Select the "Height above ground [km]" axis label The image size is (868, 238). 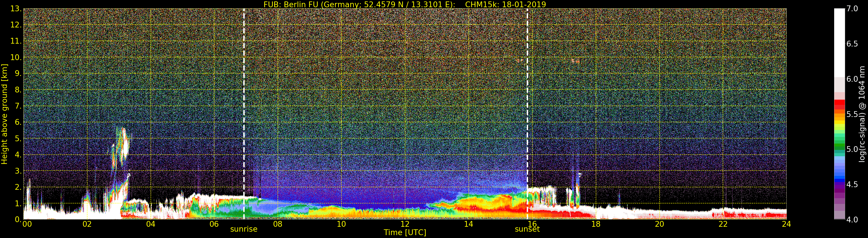click(4, 114)
